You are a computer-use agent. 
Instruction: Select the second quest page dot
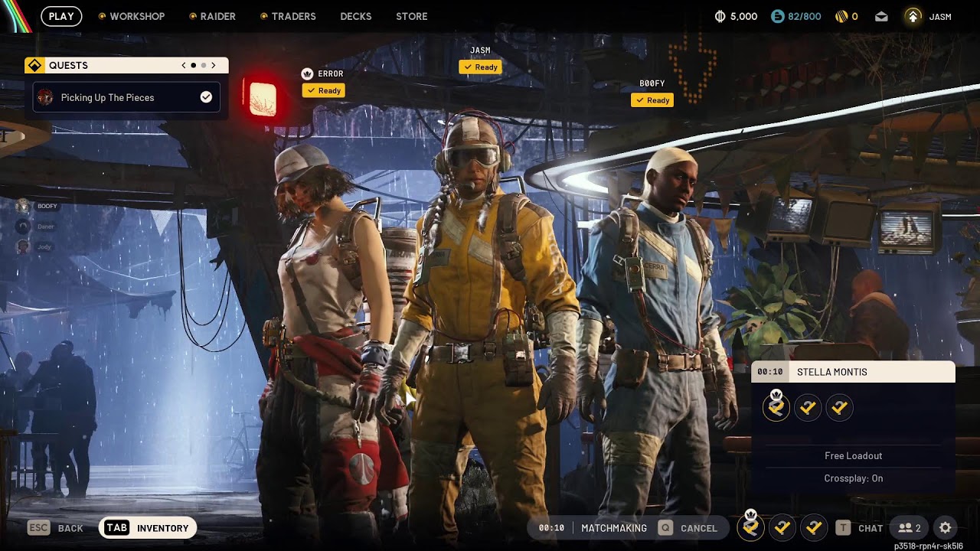(x=204, y=66)
